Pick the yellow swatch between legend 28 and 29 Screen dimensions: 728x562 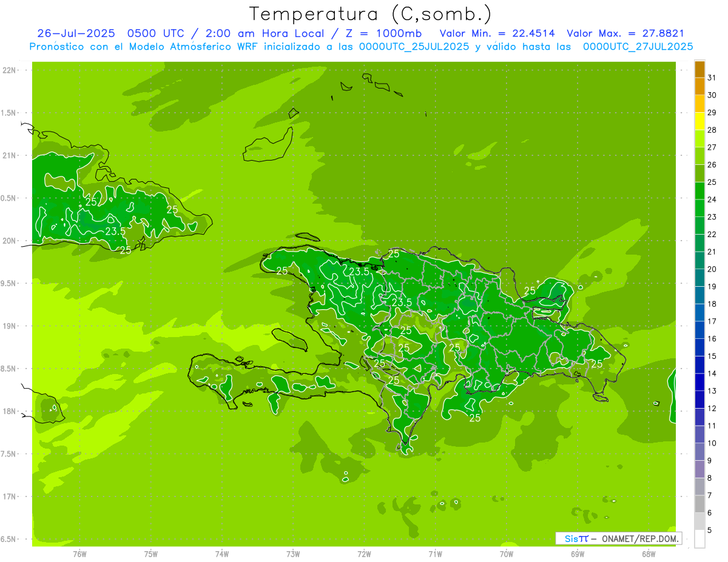pyautogui.click(x=699, y=121)
